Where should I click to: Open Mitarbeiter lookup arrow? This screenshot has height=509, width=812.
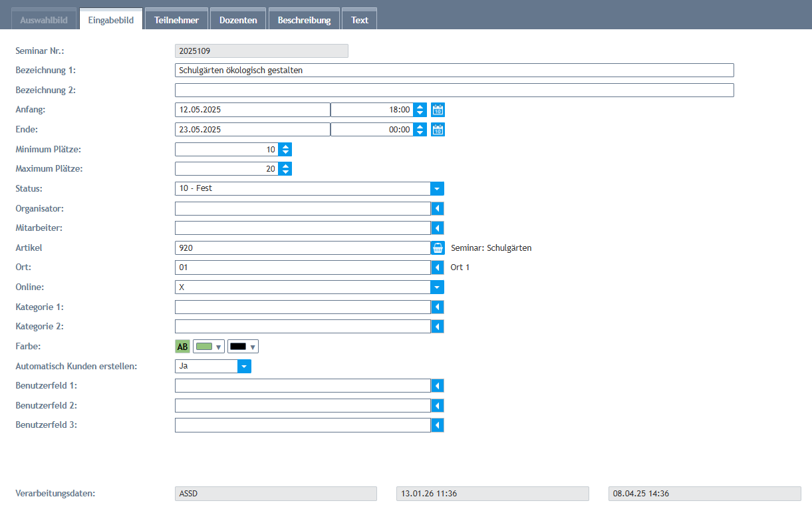(438, 228)
